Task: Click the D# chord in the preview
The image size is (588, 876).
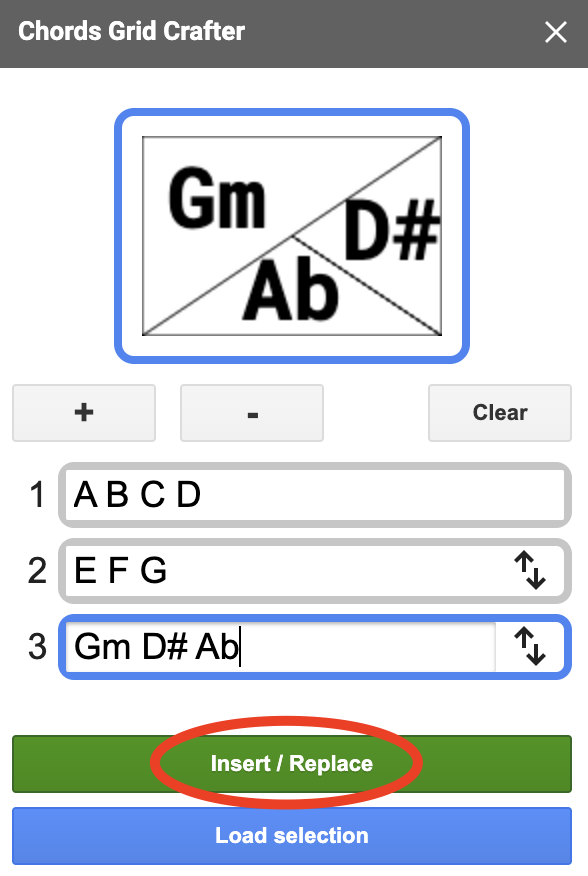Action: [x=392, y=230]
